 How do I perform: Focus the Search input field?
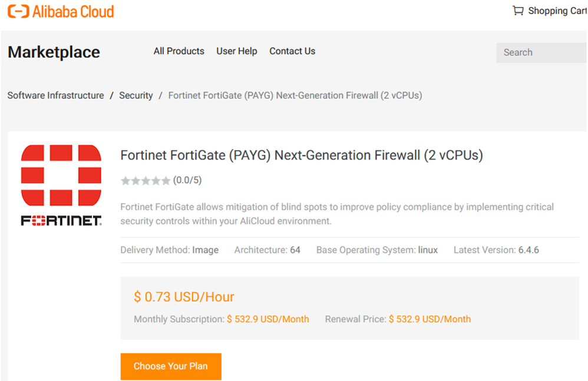point(542,52)
